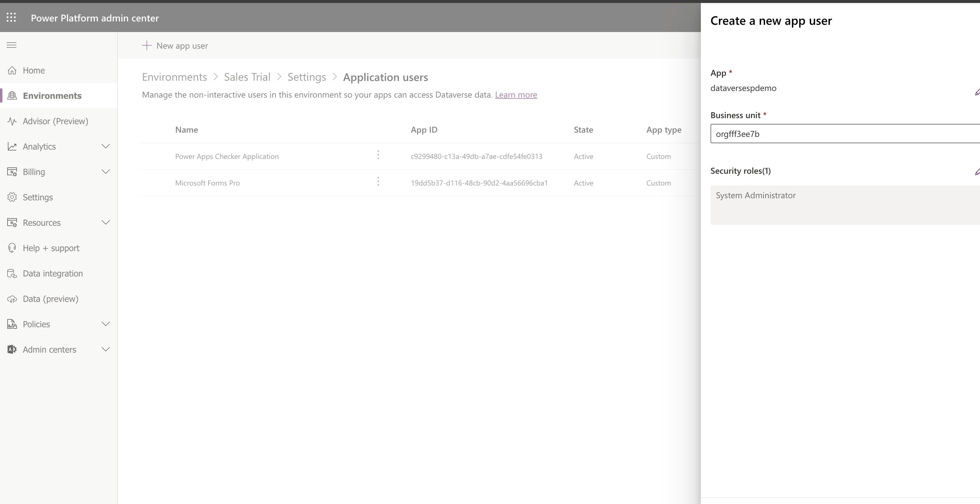This screenshot has height=504, width=980.
Task: Sort by the State column header
Action: point(583,130)
